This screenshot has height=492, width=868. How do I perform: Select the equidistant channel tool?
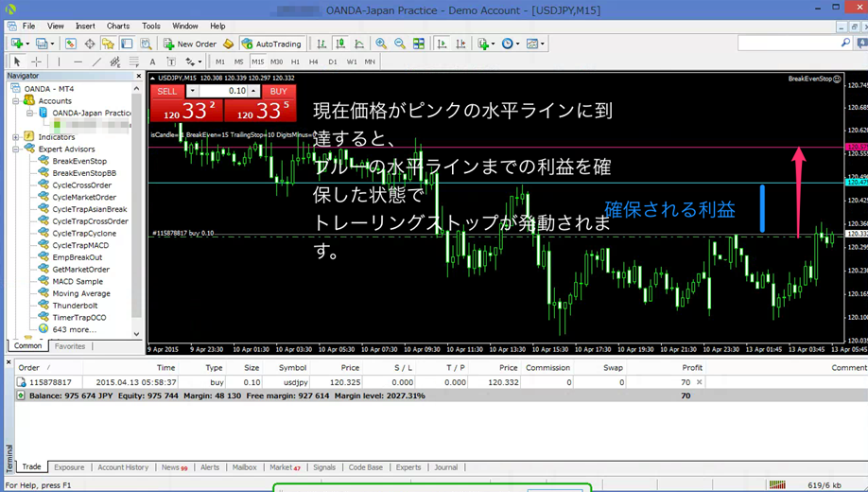click(x=115, y=61)
